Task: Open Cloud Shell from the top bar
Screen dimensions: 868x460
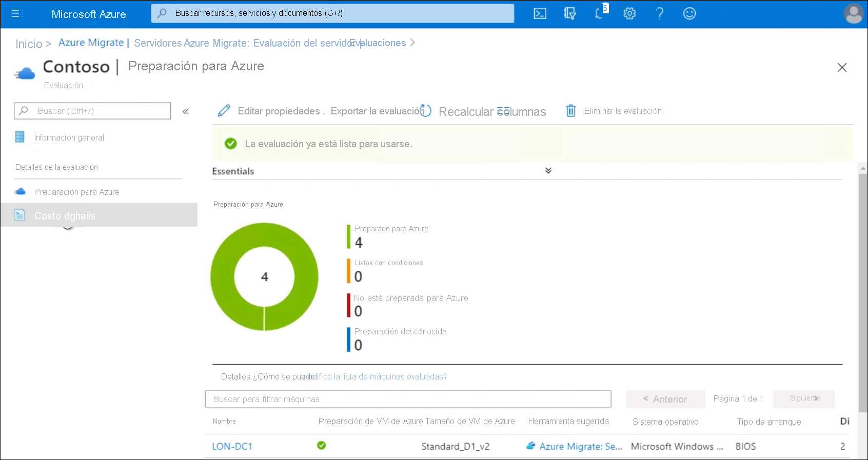Action: click(540, 14)
